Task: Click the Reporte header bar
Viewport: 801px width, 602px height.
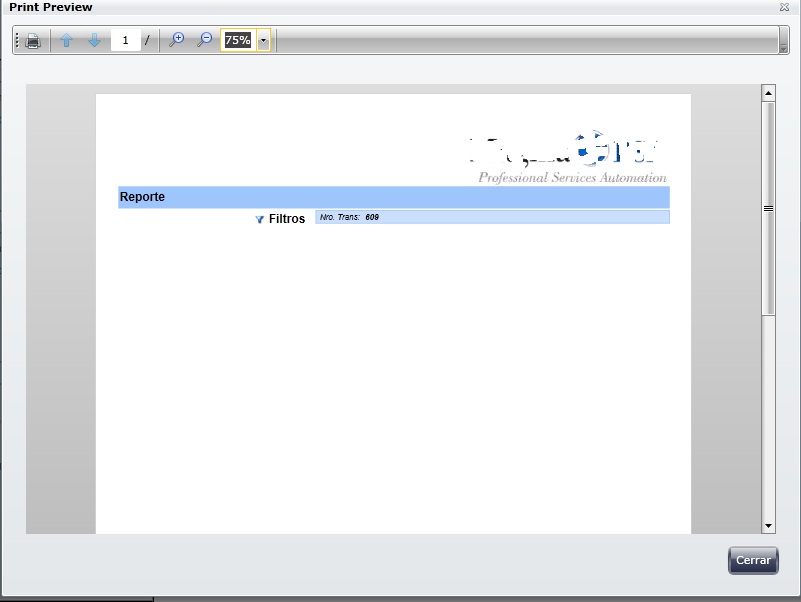Action: [394, 197]
